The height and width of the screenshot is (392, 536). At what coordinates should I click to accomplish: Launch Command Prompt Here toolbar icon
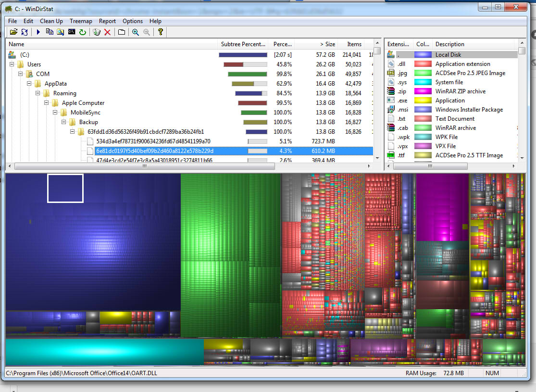pos(72,32)
